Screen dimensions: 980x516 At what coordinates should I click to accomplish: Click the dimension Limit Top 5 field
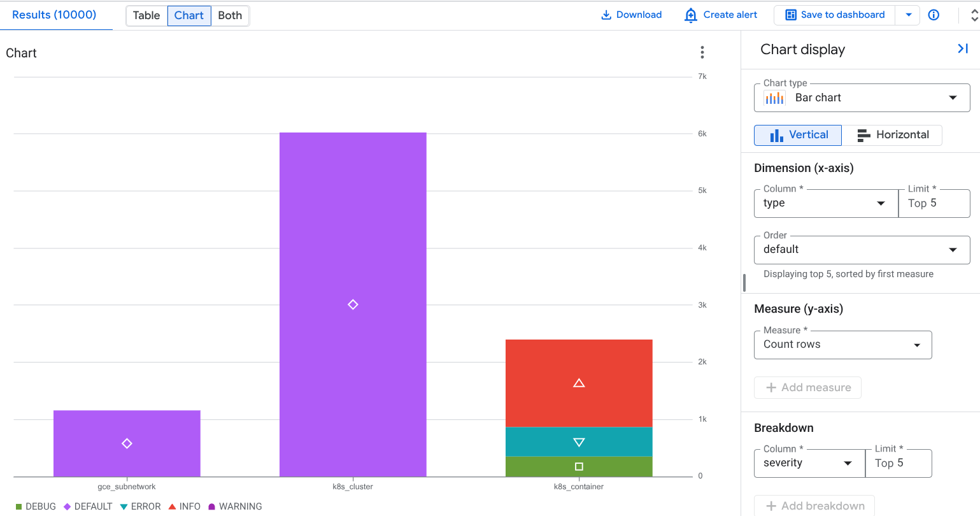tap(934, 203)
